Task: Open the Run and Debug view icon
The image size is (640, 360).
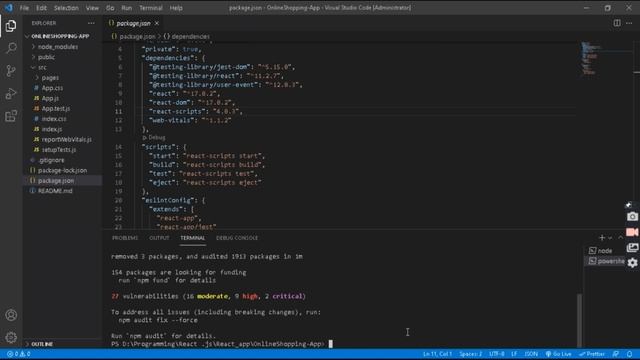Action: (11, 94)
